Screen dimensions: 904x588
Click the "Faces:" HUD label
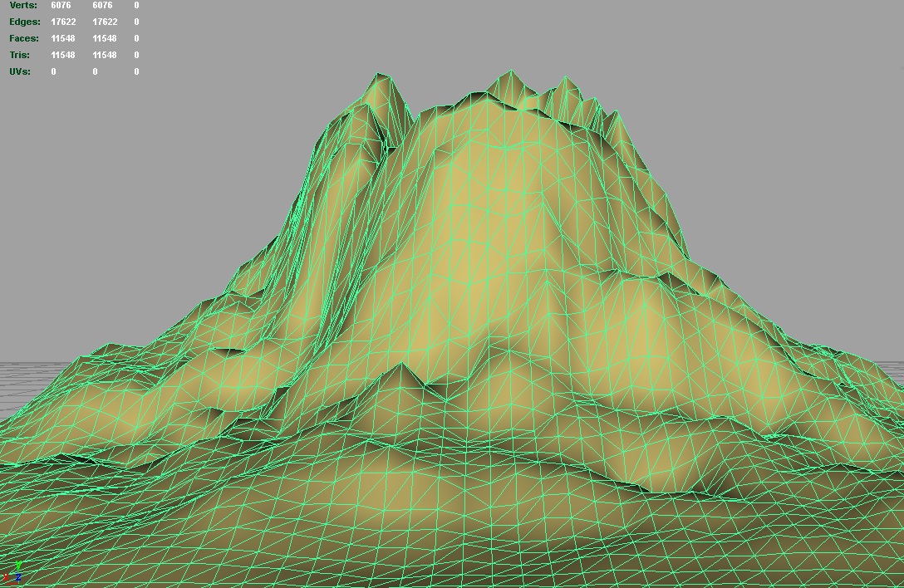[23, 39]
